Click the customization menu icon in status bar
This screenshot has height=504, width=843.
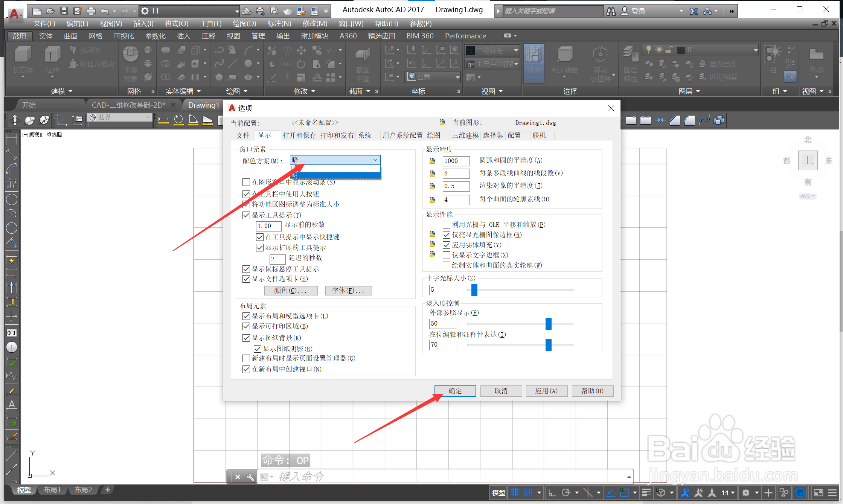coord(833,492)
